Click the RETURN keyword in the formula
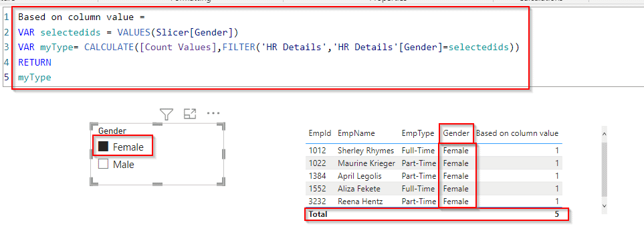 coord(35,62)
